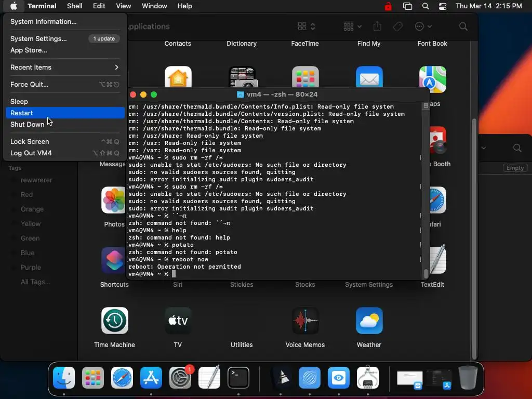The width and height of the screenshot is (532, 399).
Task: Click the share icon in Finder toolbar
Action: tap(377, 26)
